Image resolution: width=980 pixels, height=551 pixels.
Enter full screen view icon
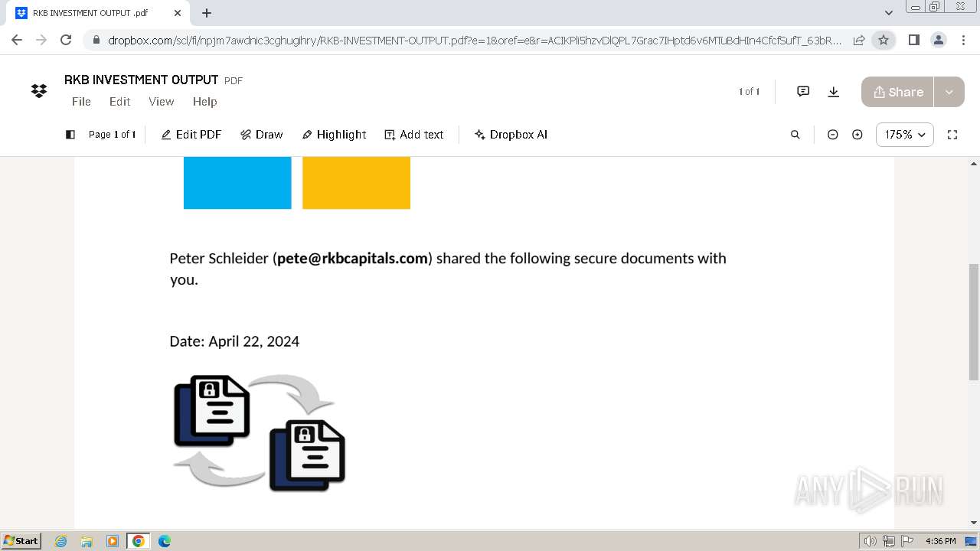952,135
